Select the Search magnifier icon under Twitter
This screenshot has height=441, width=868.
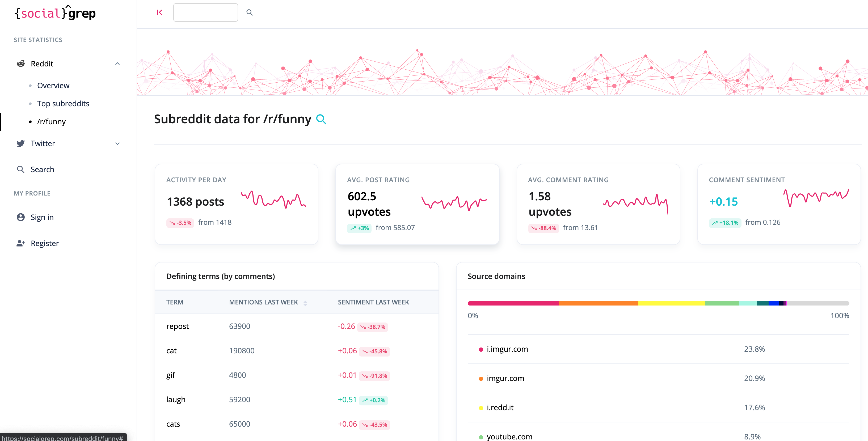(x=20, y=169)
